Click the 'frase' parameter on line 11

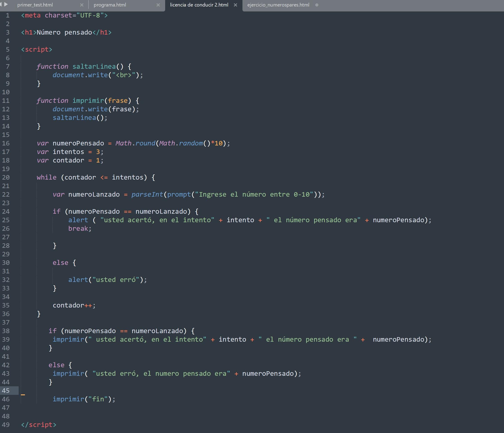click(118, 100)
